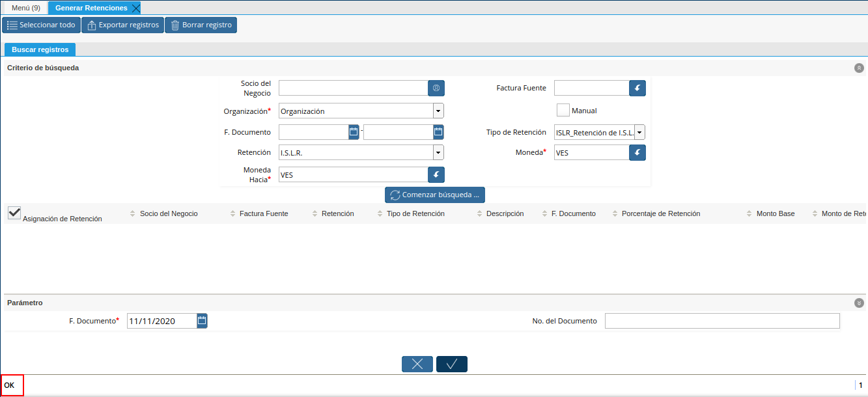Open Factura Fuente lookup icon
This screenshot has width=868, height=397.
coord(637,88)
